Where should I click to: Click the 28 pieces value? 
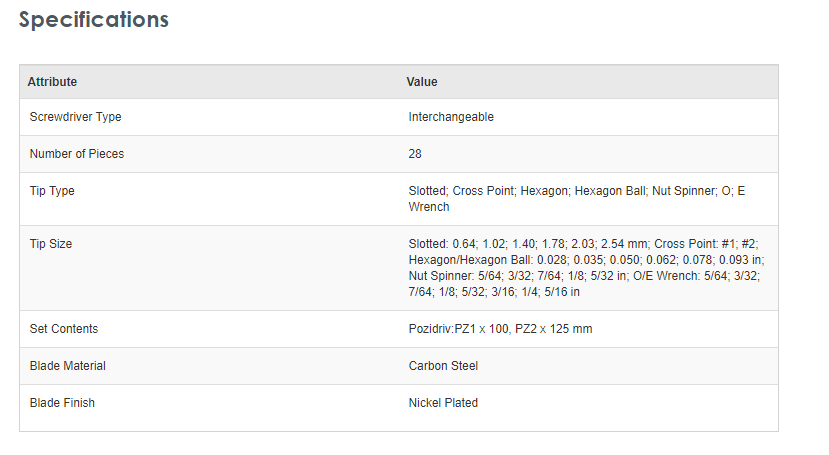tap(415, 154)
